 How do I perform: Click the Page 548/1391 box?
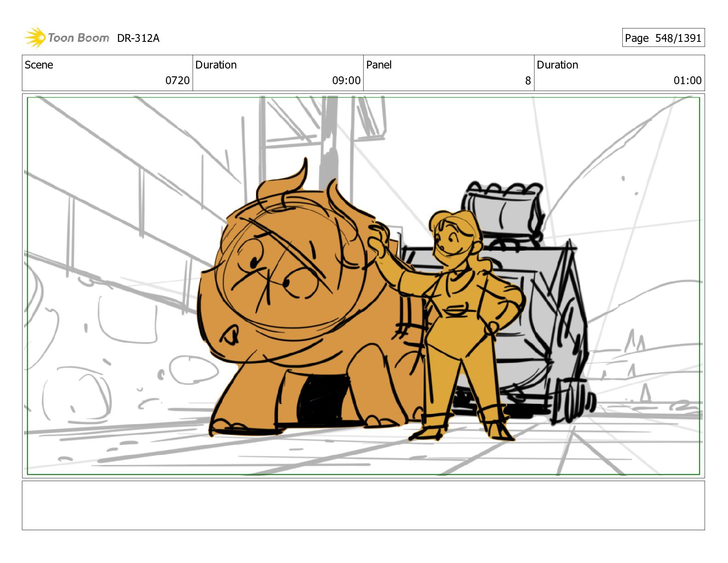[x=663, y=38]
